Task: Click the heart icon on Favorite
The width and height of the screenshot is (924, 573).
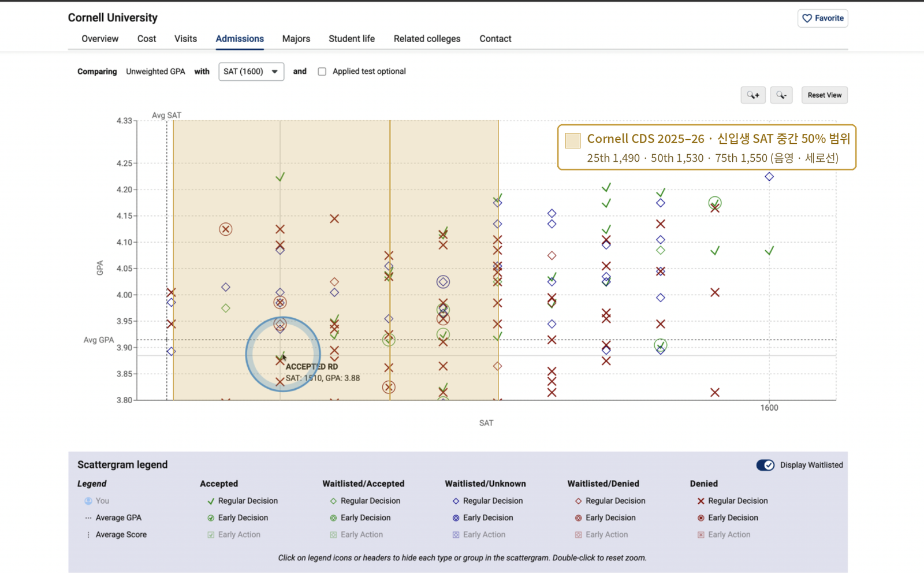Action: [x=807, y=18]
